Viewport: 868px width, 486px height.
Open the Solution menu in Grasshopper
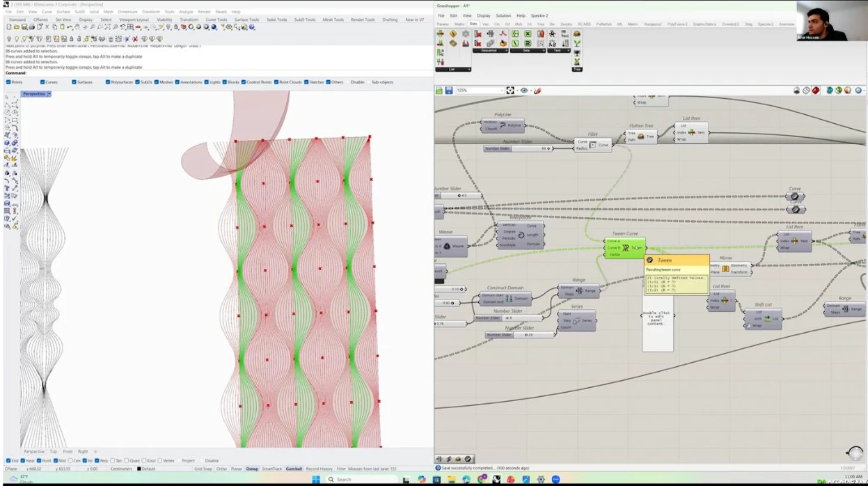(502, 15)
